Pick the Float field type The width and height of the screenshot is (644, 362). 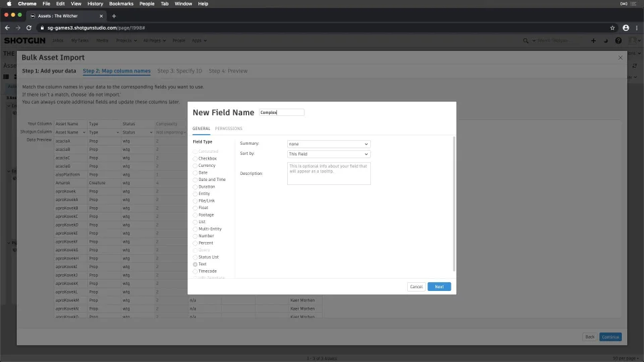[195, 208]
